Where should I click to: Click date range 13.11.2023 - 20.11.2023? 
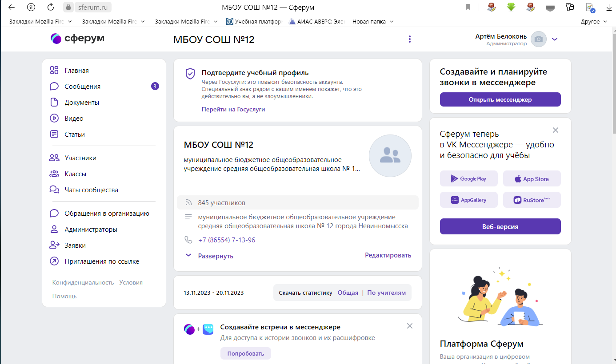pyautogui.click(x=214, y=293)
